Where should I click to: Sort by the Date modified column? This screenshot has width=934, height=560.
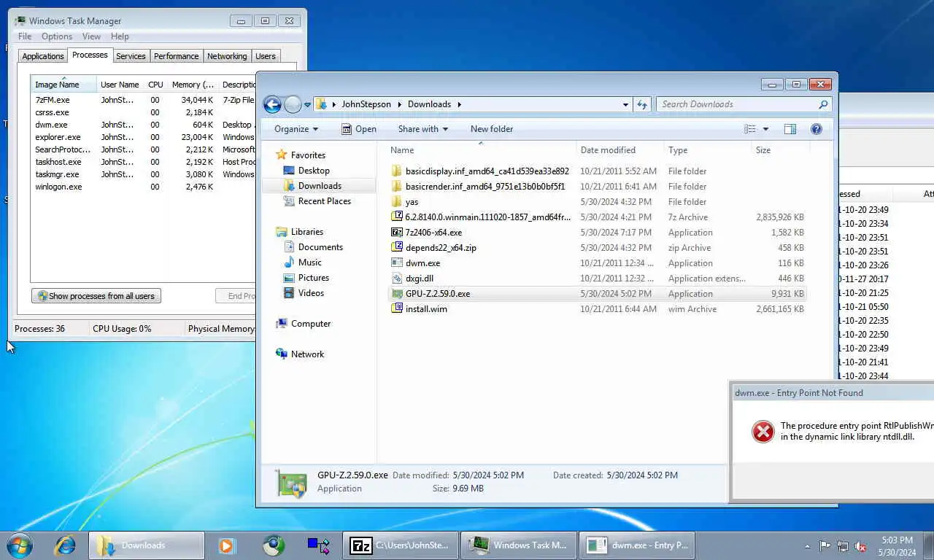click(620, 150)
